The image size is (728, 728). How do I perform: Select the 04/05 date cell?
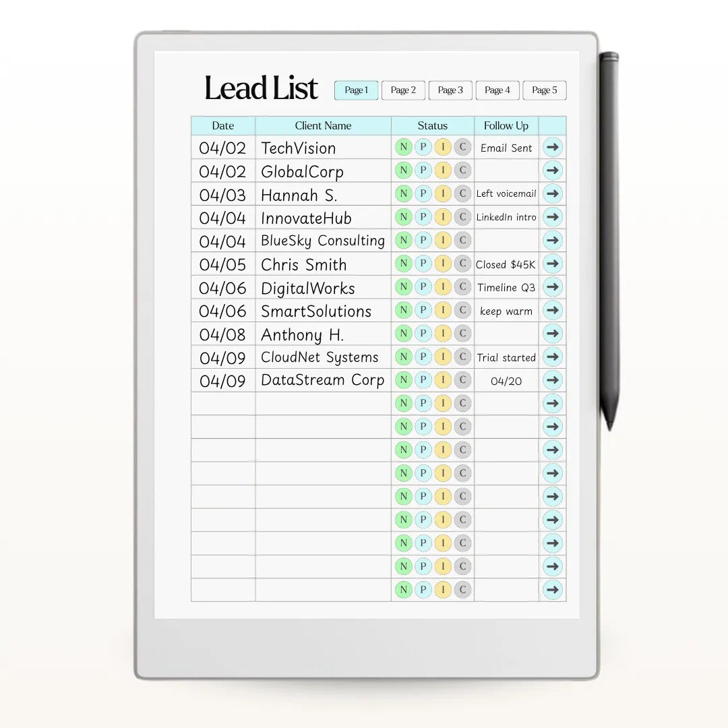[x=223, y=264]
